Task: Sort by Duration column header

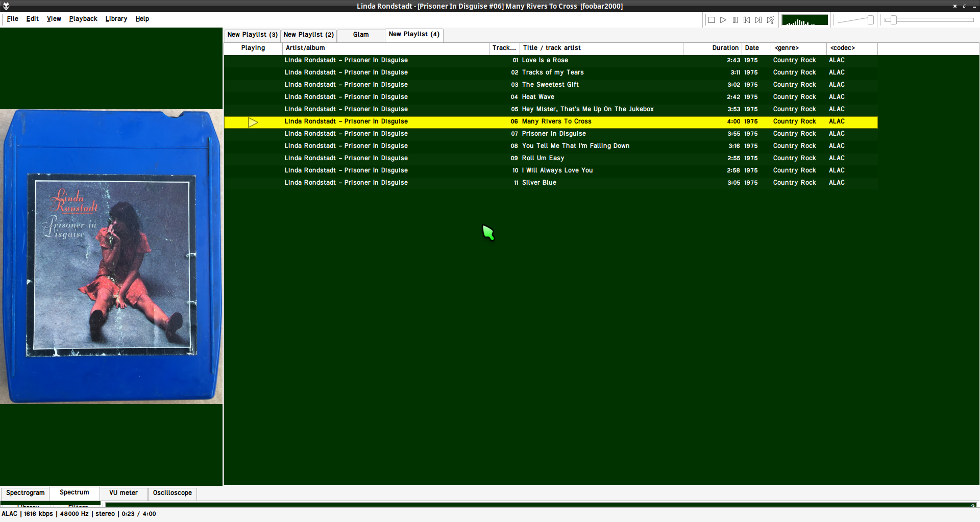Action: (x=712, y=48)
